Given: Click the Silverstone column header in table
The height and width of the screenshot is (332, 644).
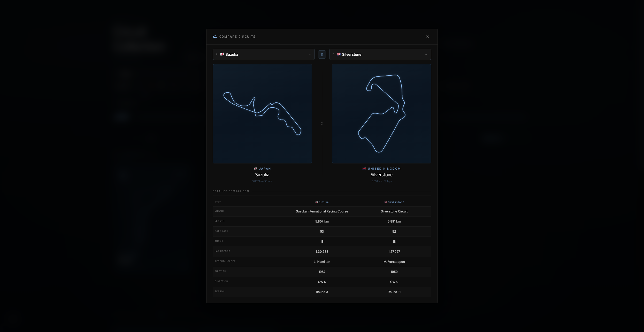Looking at the screenshot, I should click(x=394, y=202).
